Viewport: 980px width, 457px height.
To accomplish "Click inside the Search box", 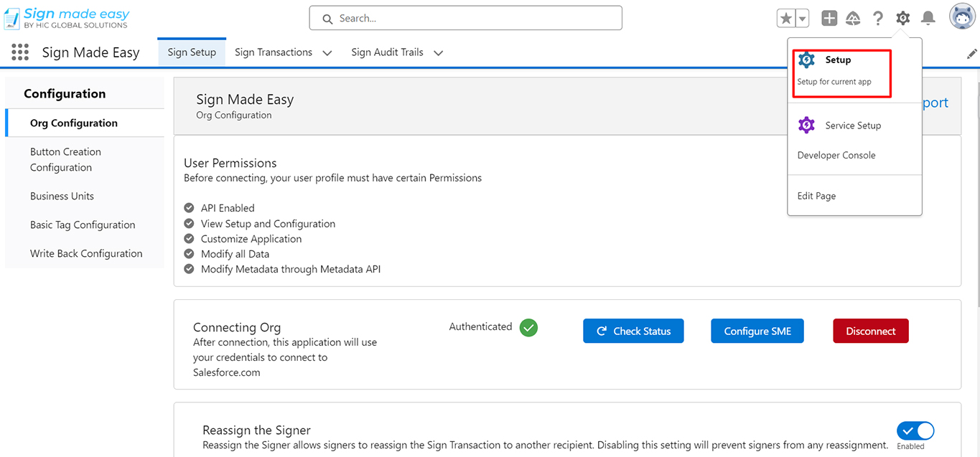I will 465,18.
